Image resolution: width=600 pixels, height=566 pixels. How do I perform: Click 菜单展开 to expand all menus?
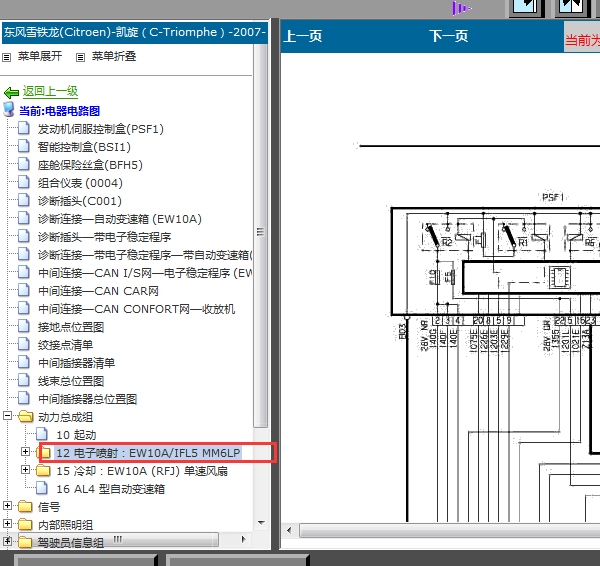click(x=40, y=57)
